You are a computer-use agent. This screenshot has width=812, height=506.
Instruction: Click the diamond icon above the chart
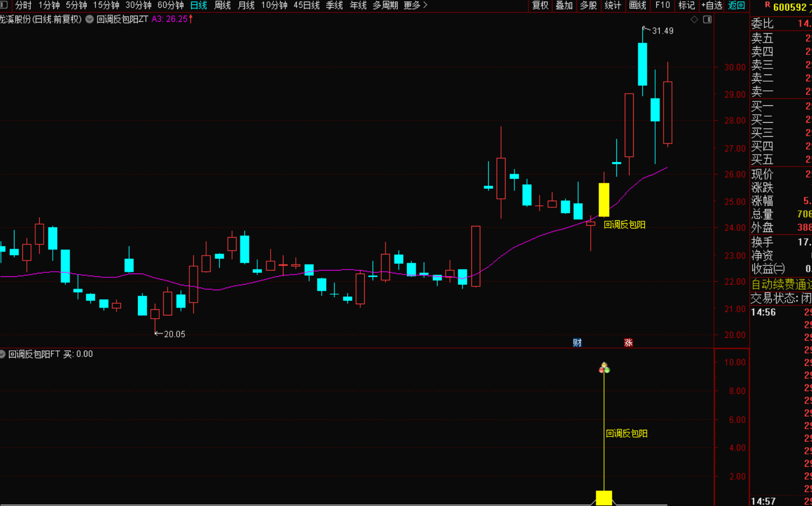(694, 20)
